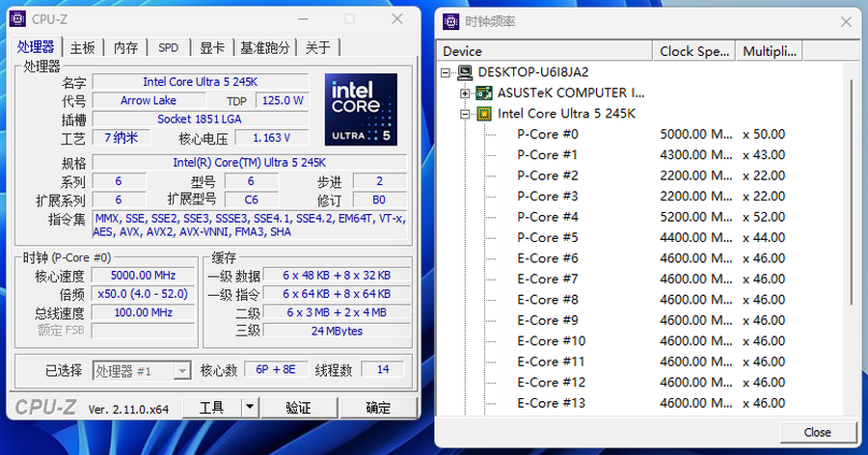Image resolution: width=868 pixels, height=455 pixels.
Task: Switch to the 主板 tab
Action: pyautogui.click(x=83, y=47)
